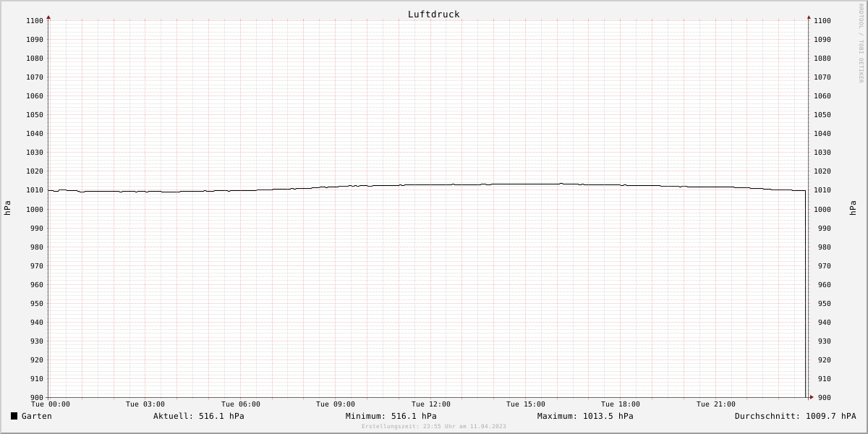Click the right-axis "1060" tick label
Screen dimensions: 868x434
[822, 96]
